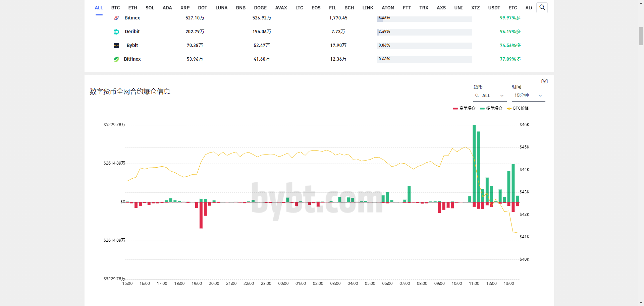Open the Bitfinex exchange name link

[132, 59]
